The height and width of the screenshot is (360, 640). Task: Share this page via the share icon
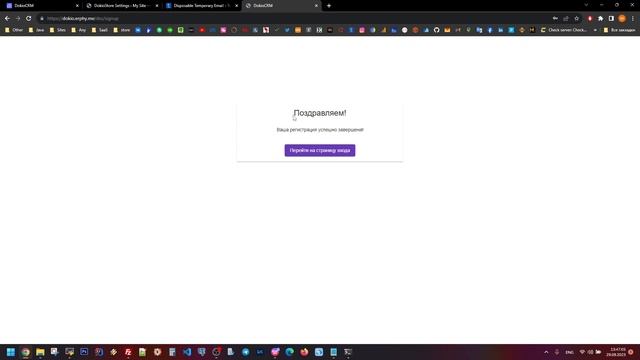coord(566,18)
